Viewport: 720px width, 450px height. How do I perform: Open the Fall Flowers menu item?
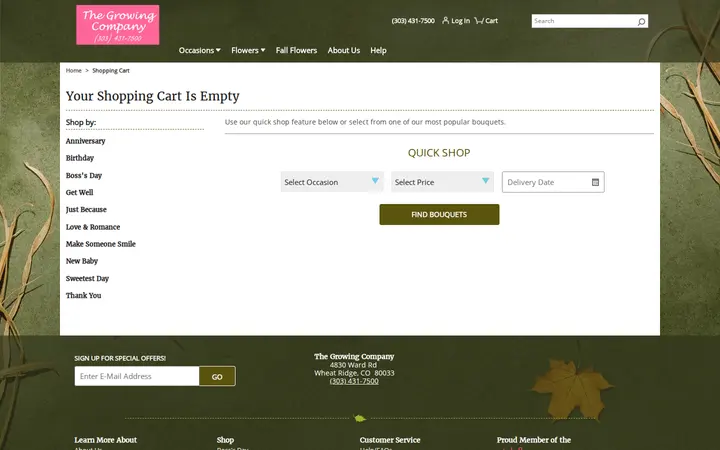pos(296,51)
